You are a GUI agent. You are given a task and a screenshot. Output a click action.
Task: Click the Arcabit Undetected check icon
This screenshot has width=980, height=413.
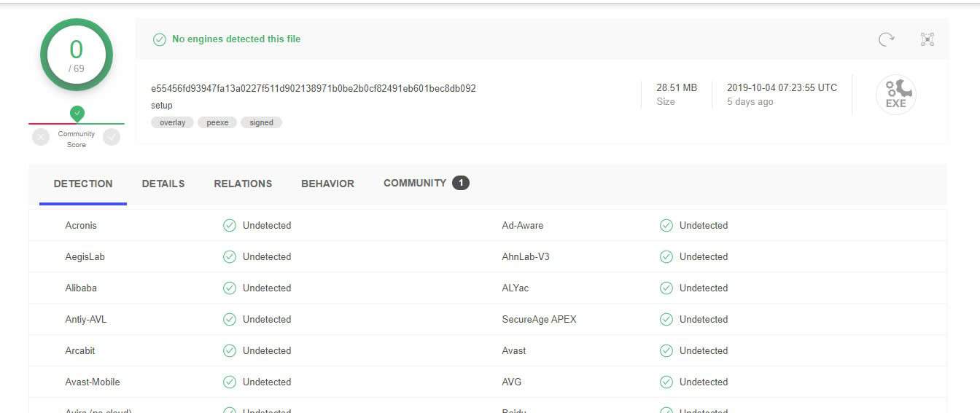(230, 350)
